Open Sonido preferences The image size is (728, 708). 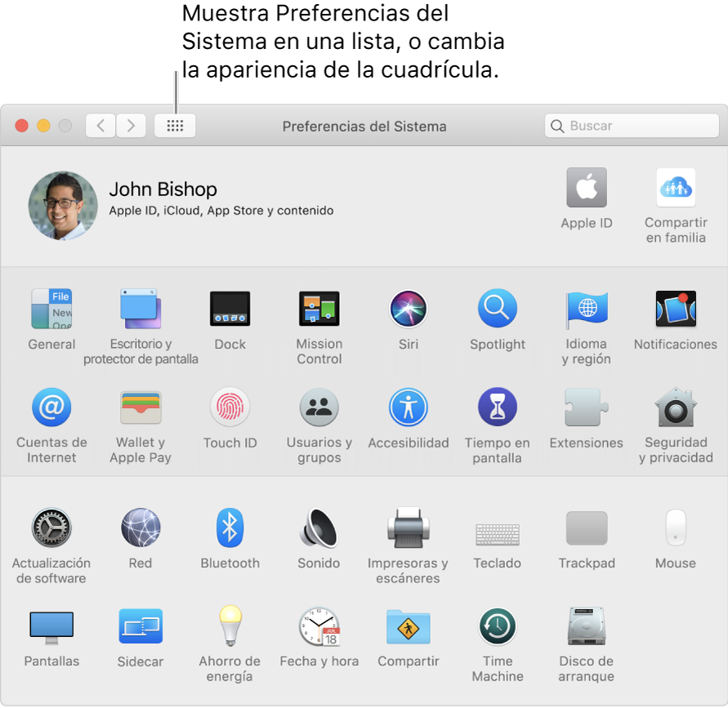click(319, 528)
